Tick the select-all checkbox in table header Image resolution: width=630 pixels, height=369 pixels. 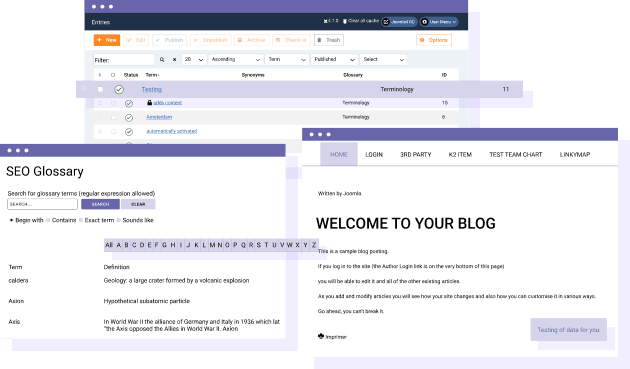coord(113,75)
